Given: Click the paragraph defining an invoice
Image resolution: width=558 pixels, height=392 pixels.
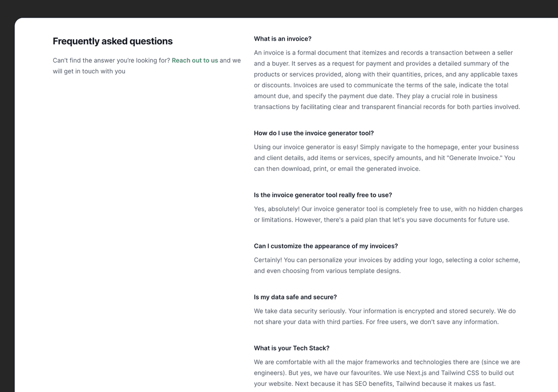Looking at the screenshot, I should click(x=386, y=80).
